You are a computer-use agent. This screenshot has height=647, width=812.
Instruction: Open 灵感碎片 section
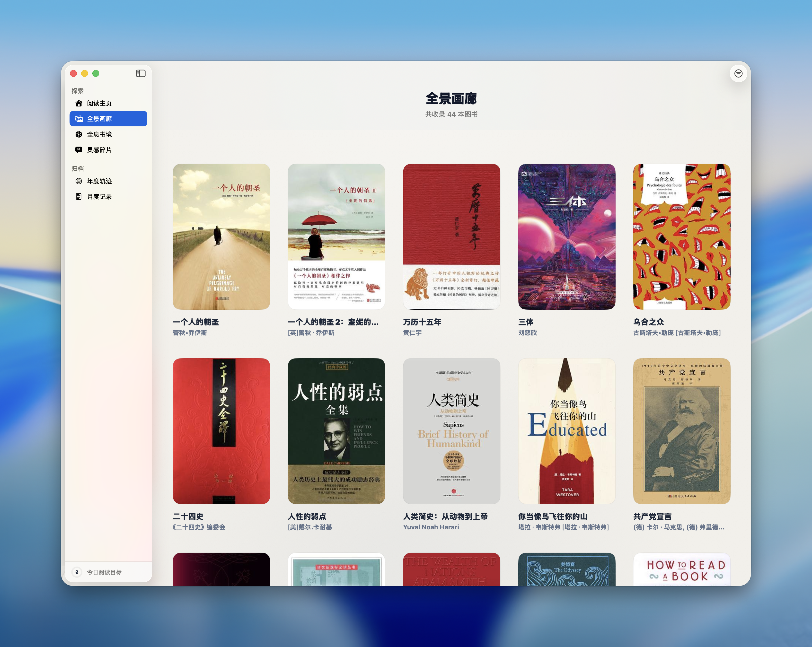click(108, 150)
